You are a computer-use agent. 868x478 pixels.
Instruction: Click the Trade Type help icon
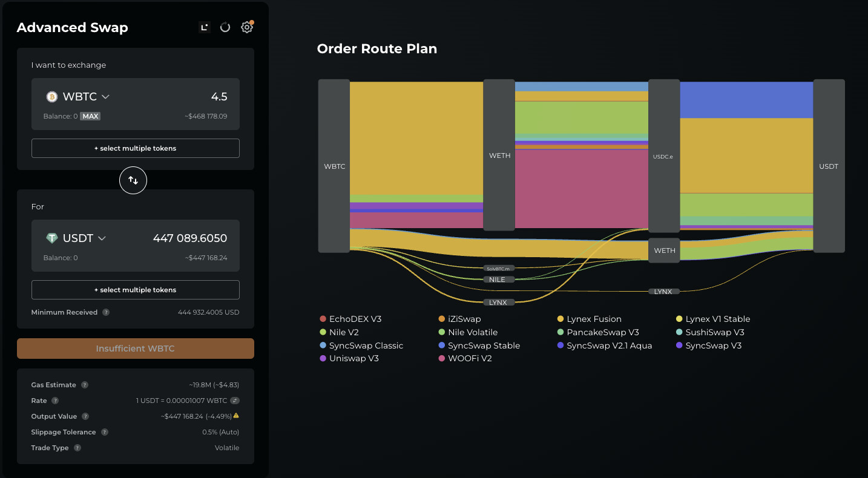point(77,448)
